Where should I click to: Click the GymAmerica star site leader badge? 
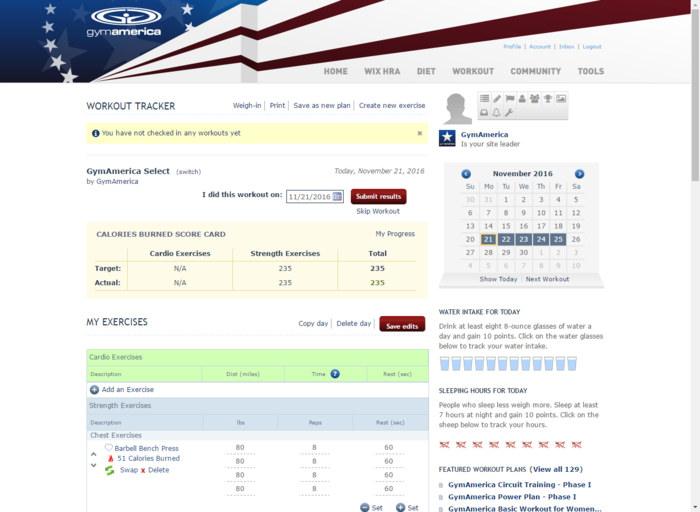click(447, 138)
